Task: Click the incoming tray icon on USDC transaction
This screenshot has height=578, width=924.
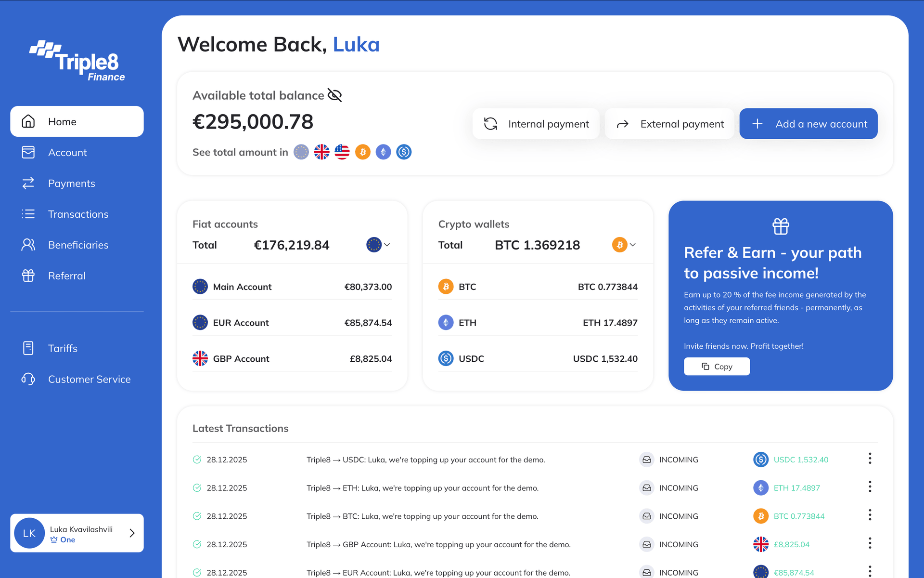Action: tap(647, 460)
